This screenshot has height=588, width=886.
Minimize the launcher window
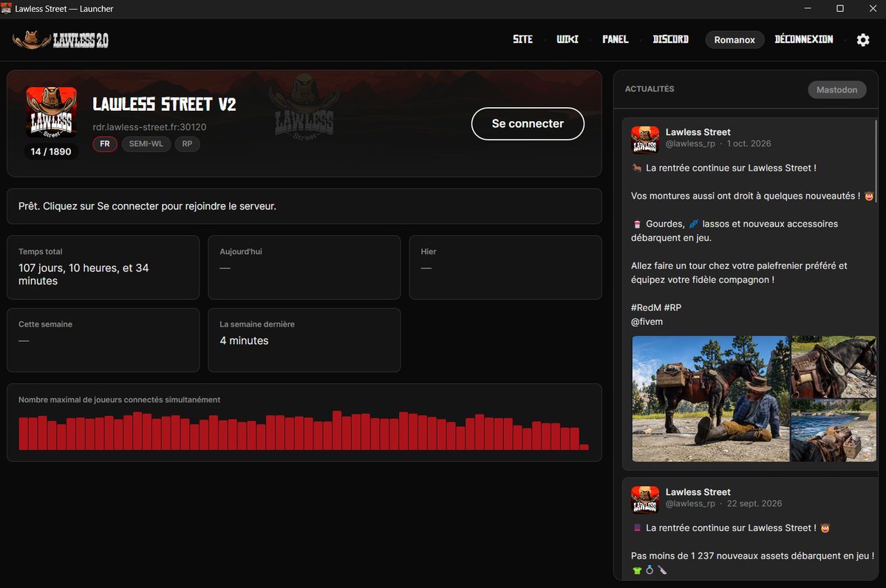click(808, 8)
